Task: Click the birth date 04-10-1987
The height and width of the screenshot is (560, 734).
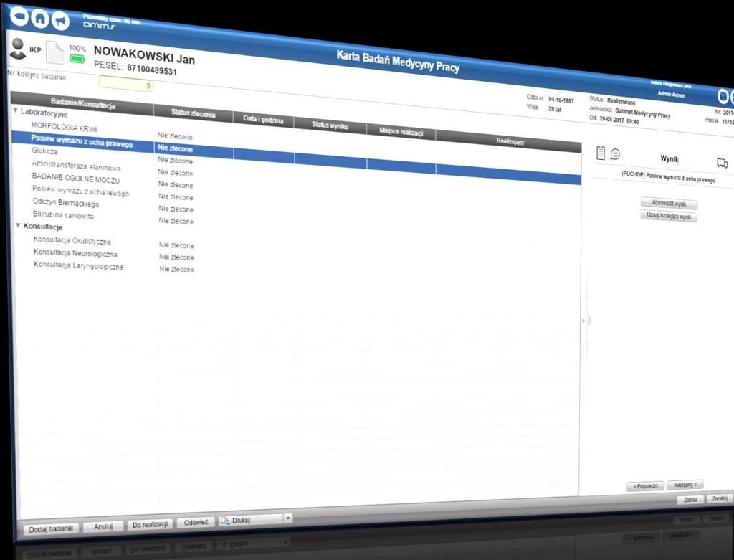Action: click(561, 100)
